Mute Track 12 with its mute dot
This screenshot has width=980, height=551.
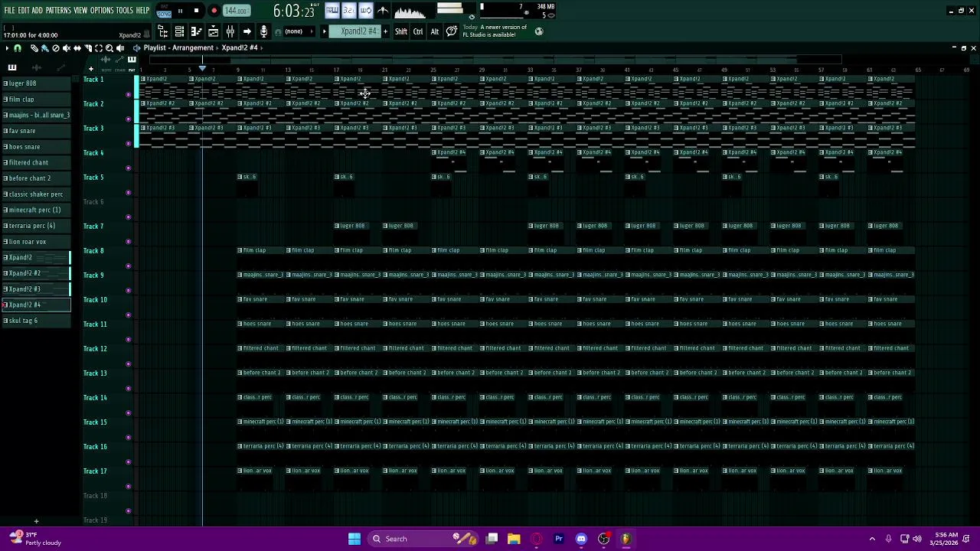(x=128, y=364)
